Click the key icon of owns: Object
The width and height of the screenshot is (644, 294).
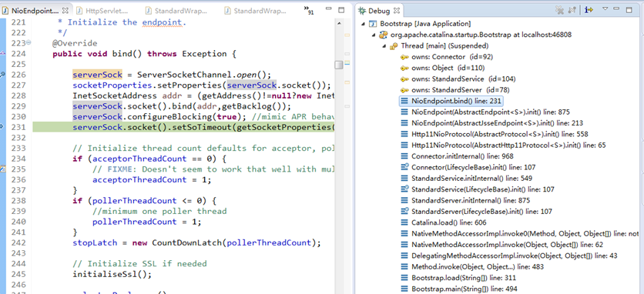[404, 68]
